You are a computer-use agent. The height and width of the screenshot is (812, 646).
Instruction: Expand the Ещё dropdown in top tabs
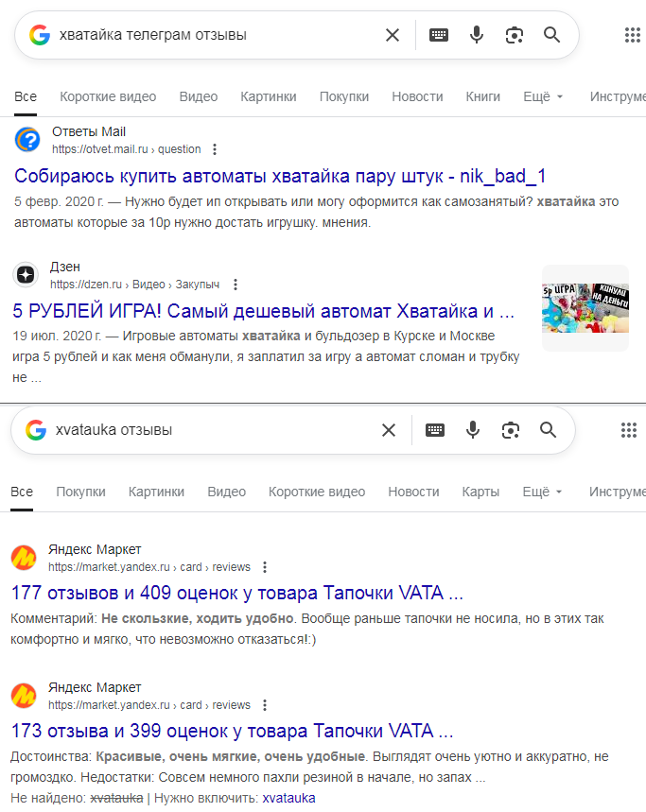pyautogui.click(x=543, y=96)
